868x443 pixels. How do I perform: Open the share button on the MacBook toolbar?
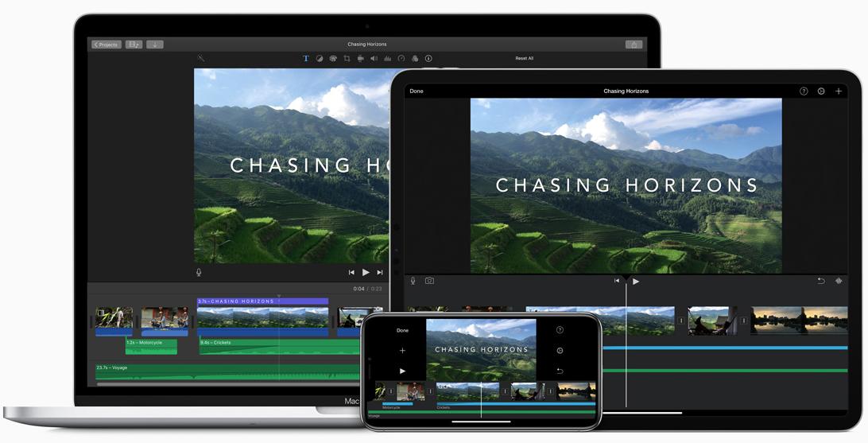click(x=634, y=45)
